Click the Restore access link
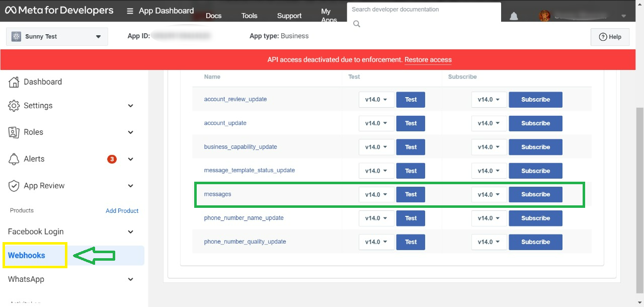Viewport: 644px width, 307px height. point(428,60)
